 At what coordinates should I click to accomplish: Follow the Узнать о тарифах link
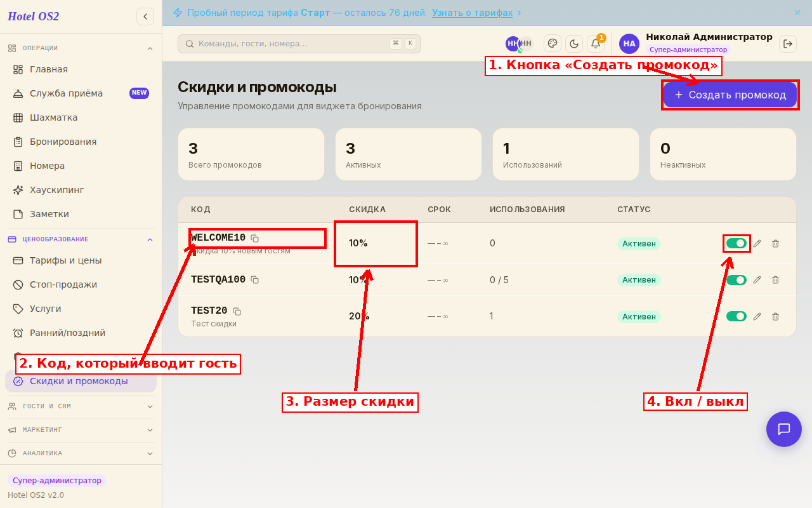(x=472, y=13)
